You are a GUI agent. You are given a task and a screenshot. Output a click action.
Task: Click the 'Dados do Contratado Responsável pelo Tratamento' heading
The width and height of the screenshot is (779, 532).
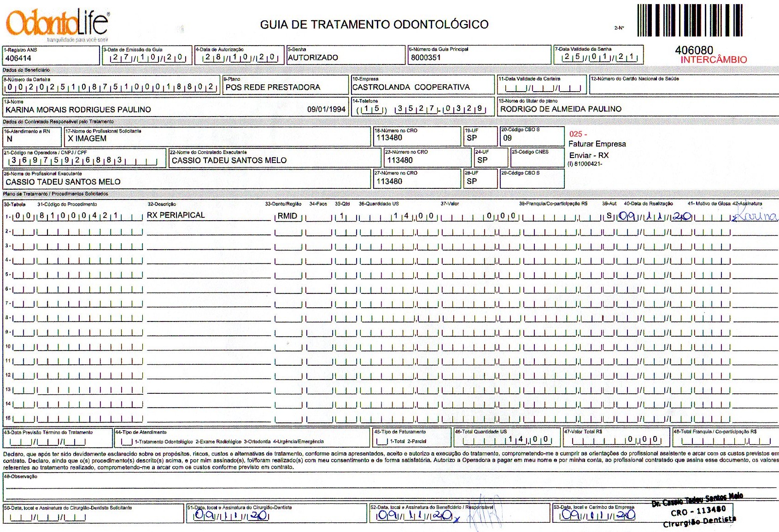[x=58, y=122]
